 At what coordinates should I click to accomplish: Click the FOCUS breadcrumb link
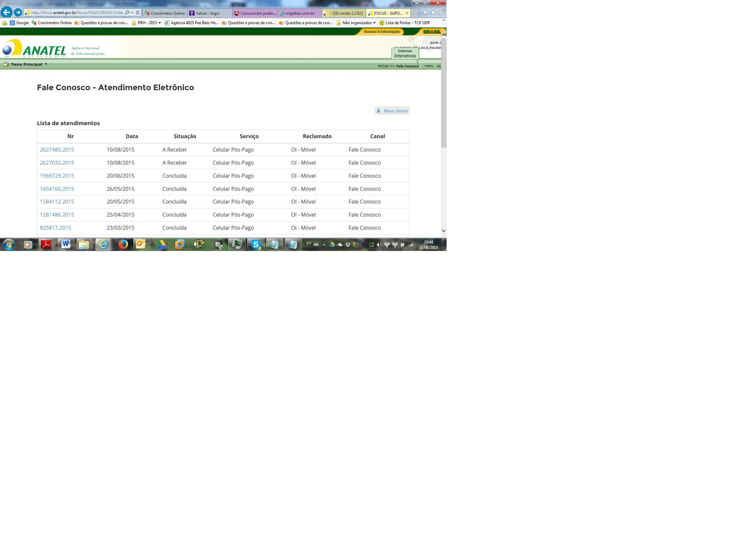pyautogui.click(x=383, y=66)
